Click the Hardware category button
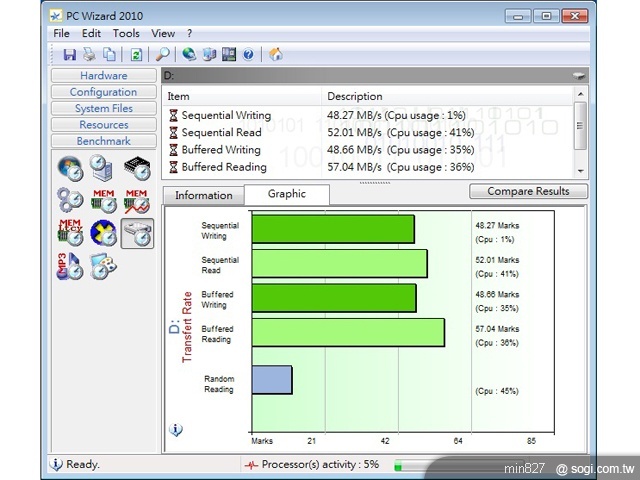This screenshot has width=640, height=480. (104, 76)
